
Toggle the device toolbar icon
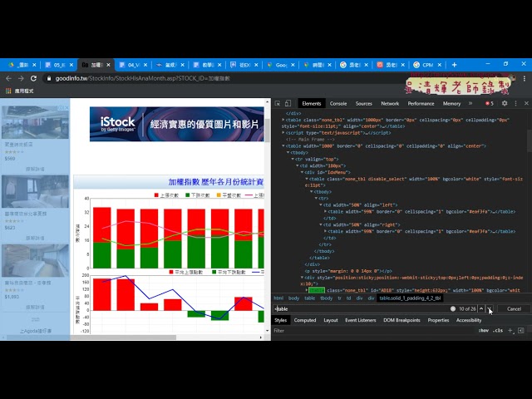pos(288,103)
